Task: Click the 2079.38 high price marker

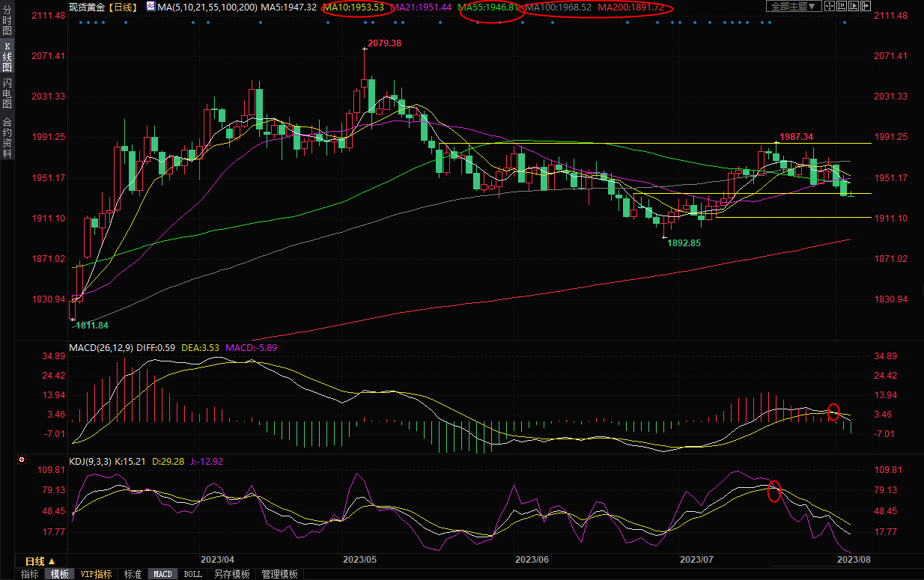Action: click(x=384, y=43)
